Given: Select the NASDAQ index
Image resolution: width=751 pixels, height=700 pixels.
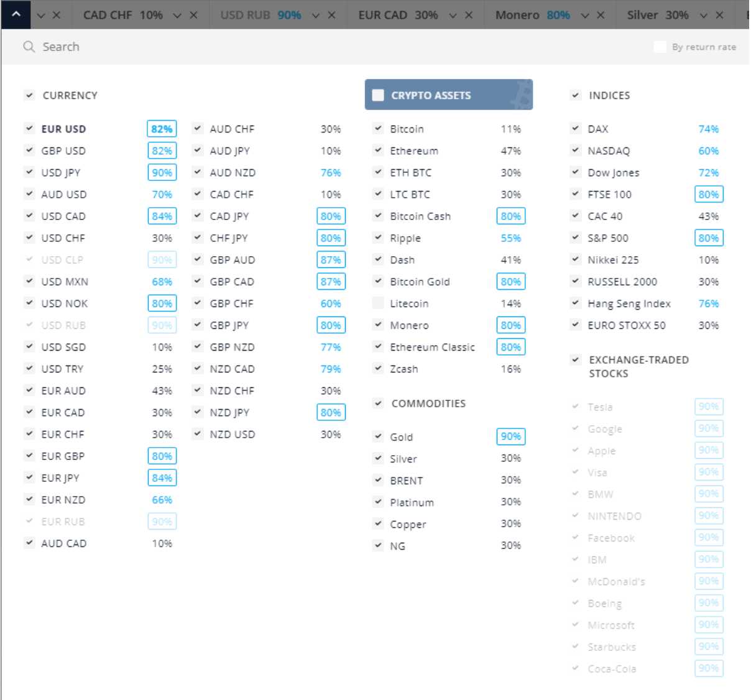Looking at the screenshot, I should click(x=609, y=151).
